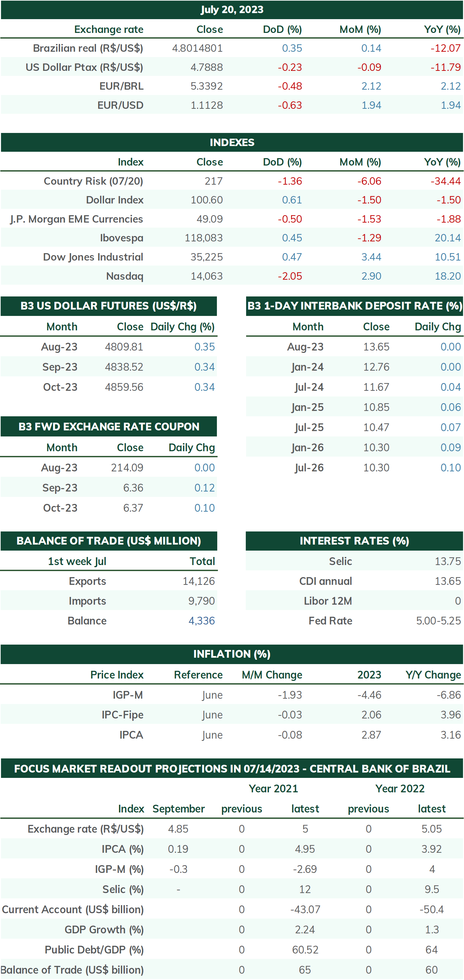Select Aug-23 futures close 4809.81
Viewport: 464px width, 980px height.
[124, 347]
